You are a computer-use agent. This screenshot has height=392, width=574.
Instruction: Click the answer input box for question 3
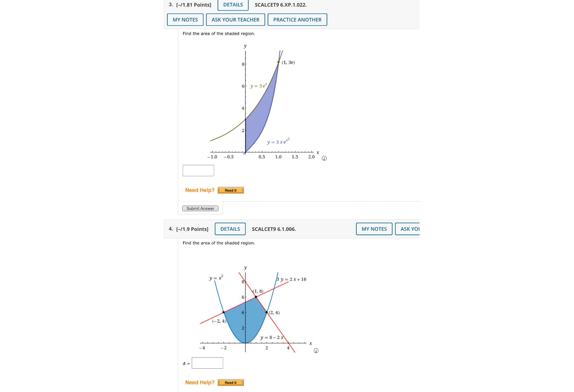[x=198, y=170]
